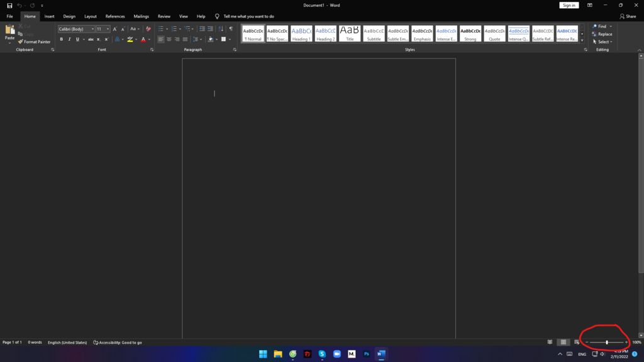The height and width of the screenshot is (362, 644).
Task: Toggle Italic formatting
Action: pos(69,40)
